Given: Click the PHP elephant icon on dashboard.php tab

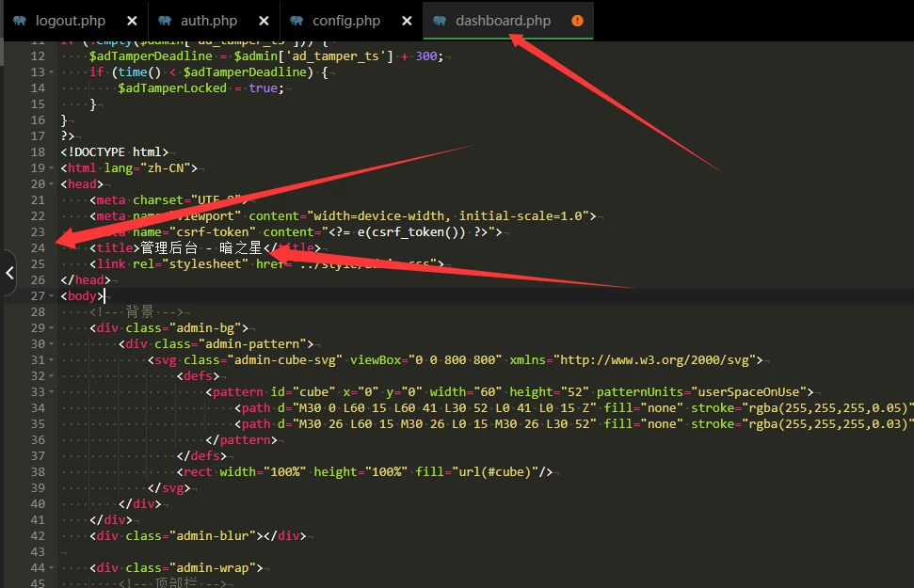Looking at the screenshot, I should click(440, 21).
